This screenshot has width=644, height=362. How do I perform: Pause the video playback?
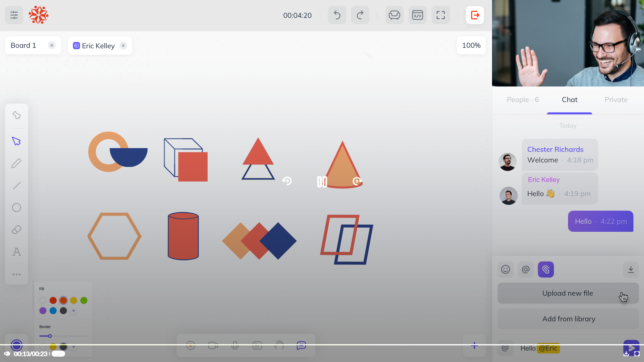pyautogui.click(x=322, y=182)
